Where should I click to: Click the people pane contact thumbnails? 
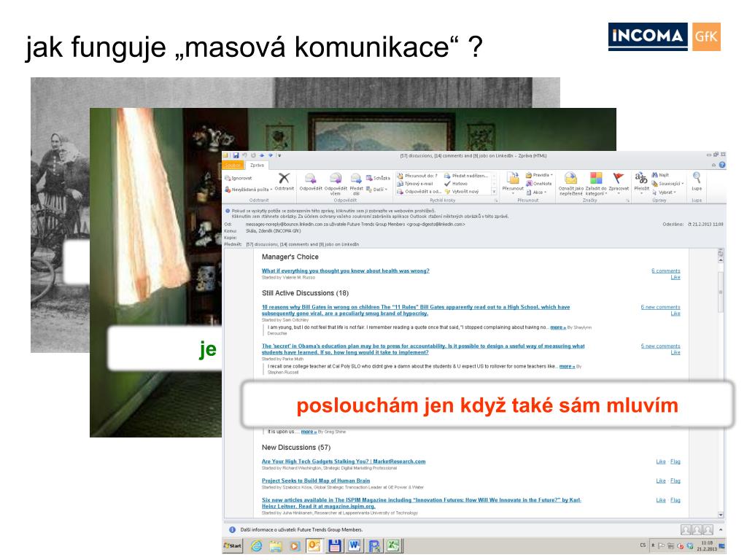point(697,529)
